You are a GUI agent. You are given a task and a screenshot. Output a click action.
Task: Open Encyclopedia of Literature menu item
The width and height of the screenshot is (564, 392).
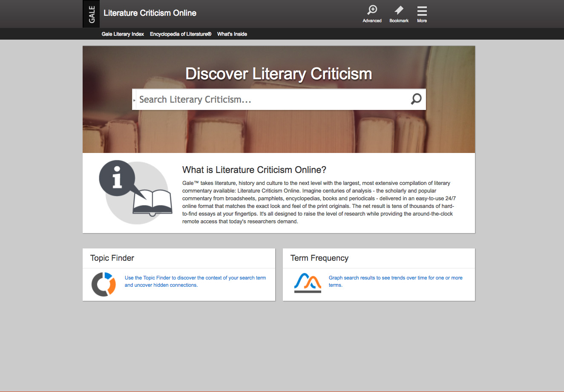pos(181,34)
